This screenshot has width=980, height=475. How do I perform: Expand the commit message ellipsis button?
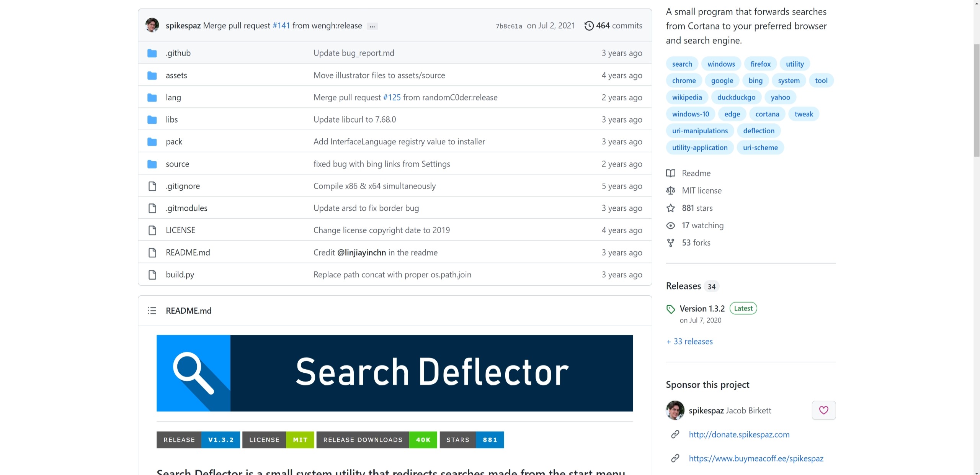tap(372, 26)
